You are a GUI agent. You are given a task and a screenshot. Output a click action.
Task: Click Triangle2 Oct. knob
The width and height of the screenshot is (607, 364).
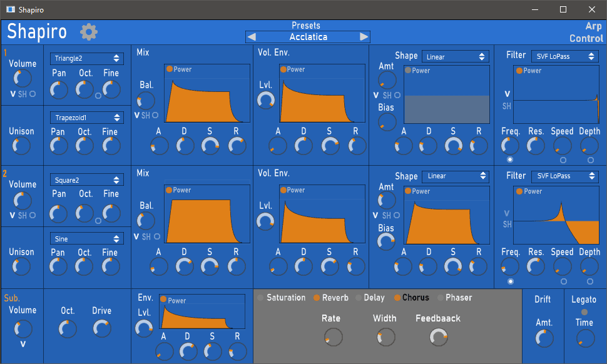tap(84, 89)
